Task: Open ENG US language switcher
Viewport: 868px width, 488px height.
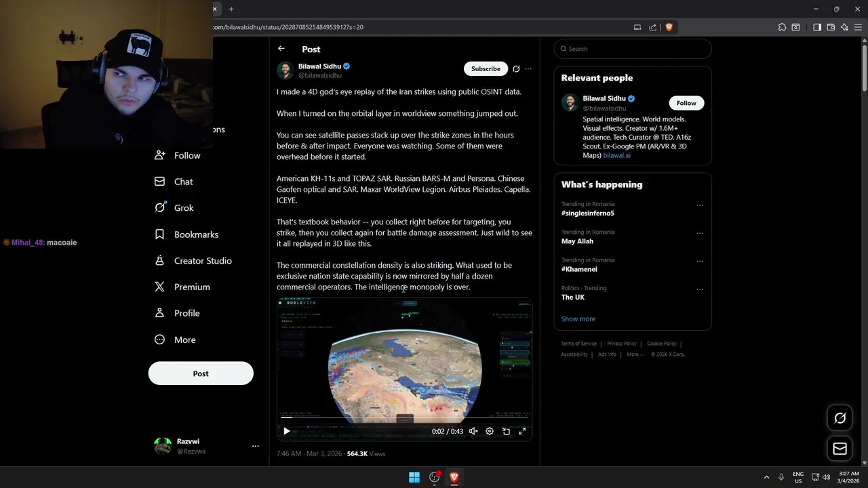Action: point(798,477)
